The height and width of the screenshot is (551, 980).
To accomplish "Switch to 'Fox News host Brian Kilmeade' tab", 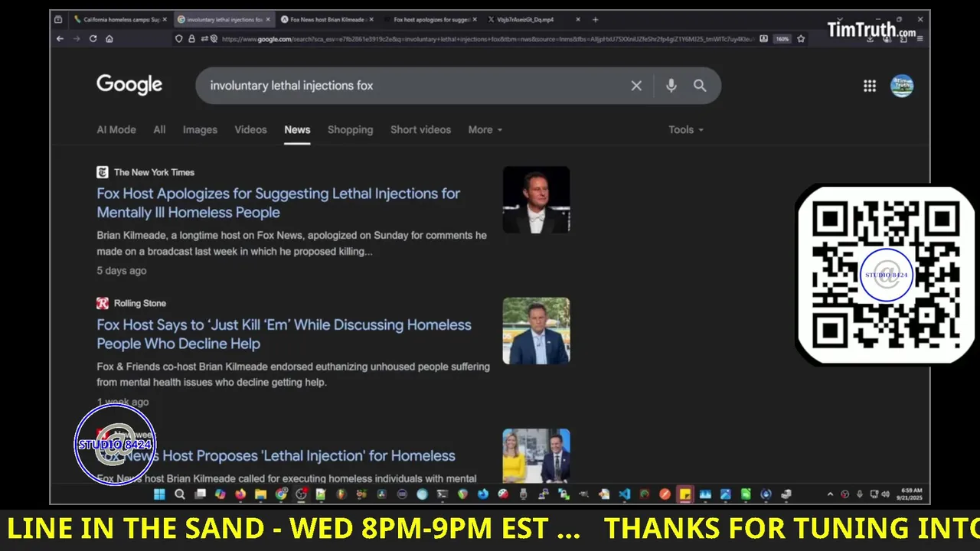I will [x=325, y=19].
